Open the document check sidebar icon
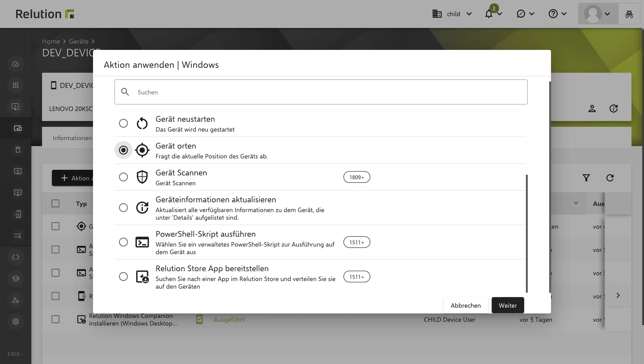 (x=18, y=214)
